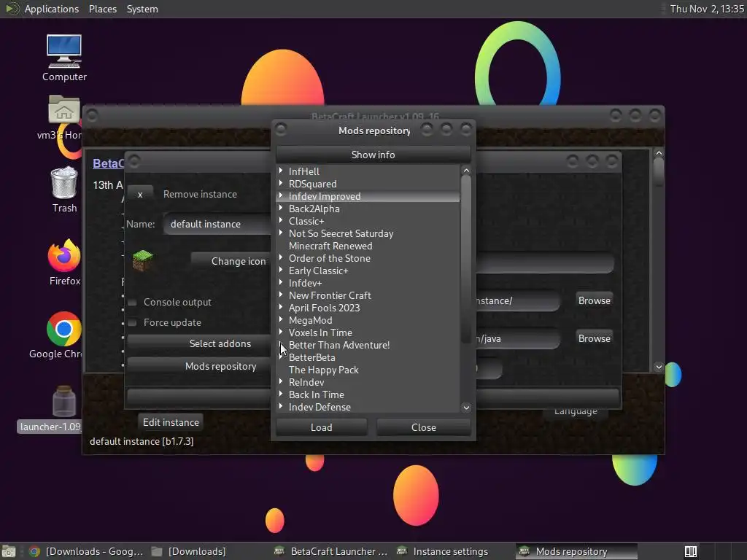Switch to Downloads folder taskbar item
The width and height of the screenshot is (747, 560).
[190, 551]
